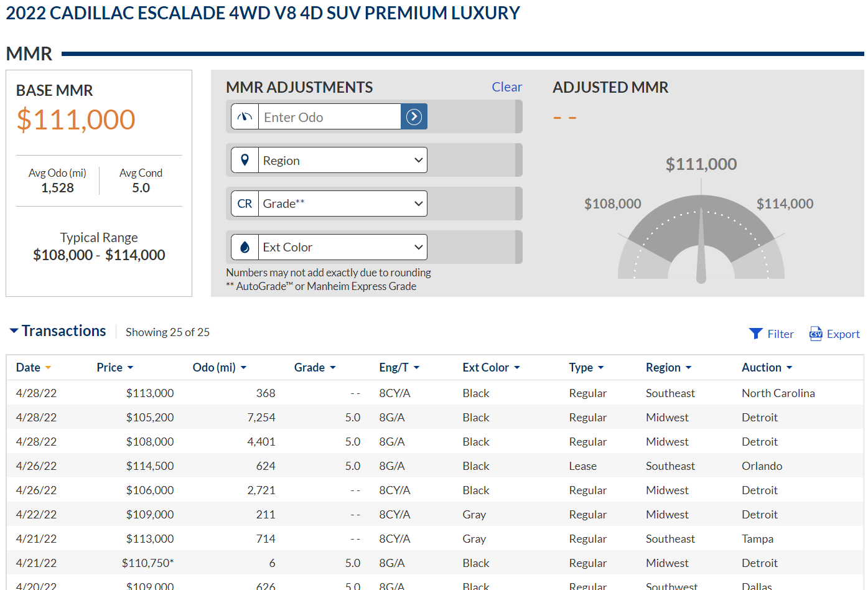Sort by Odo (mi) column
The width and height of the screenshot is (868, 590).
coord(220,367)
